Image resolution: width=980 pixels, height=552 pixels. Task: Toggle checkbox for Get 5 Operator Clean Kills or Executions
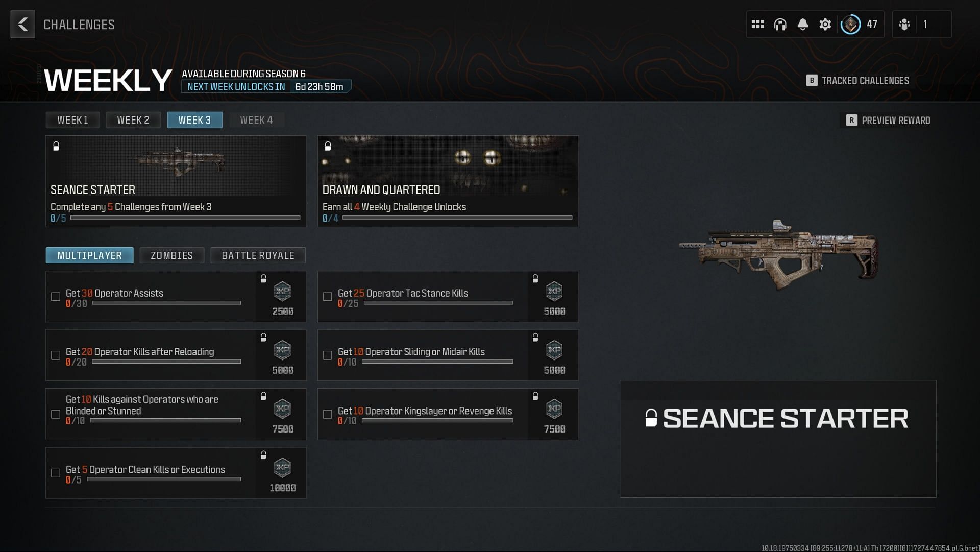pyautogui.click(x=57, y=472)
